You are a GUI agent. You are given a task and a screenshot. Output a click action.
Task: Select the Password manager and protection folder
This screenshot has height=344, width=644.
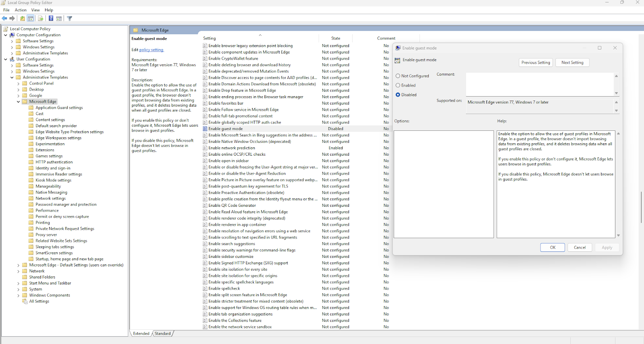pyautogui.click(x=66, y=204)
